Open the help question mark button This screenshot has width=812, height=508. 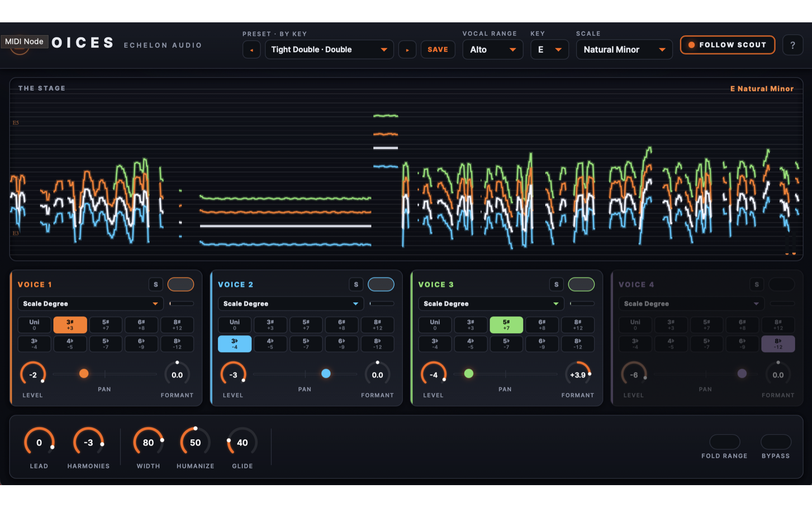pos(792,45)
